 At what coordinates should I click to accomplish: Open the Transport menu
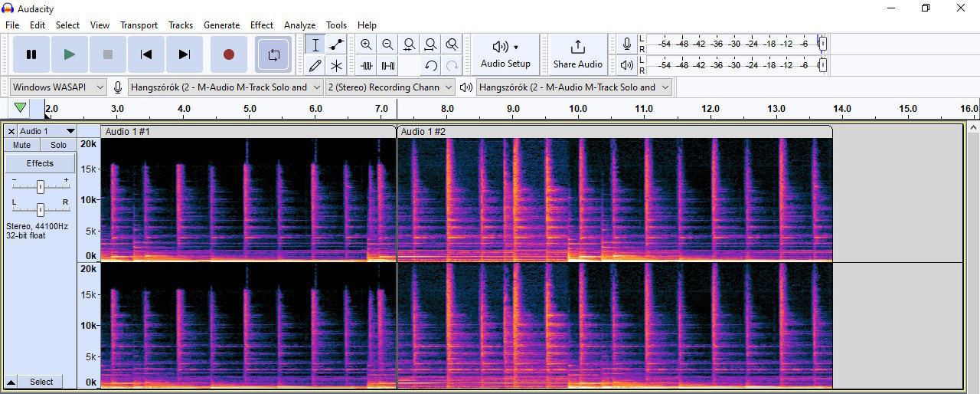click(139, 25)
